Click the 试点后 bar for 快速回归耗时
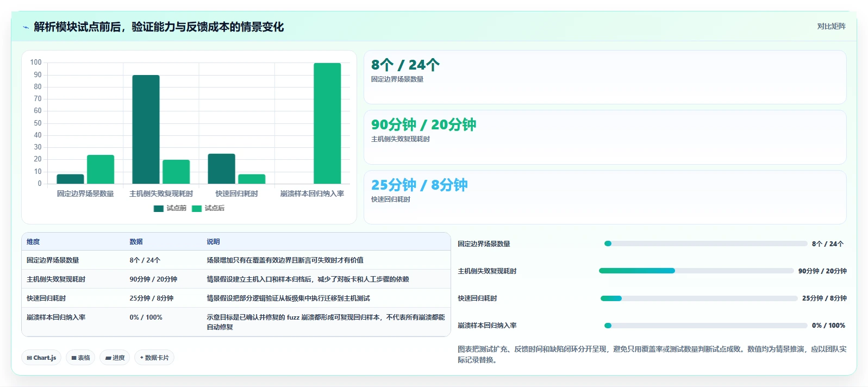Image resolution: width=868 pixels, height=387 pixels. coord(252,179)
